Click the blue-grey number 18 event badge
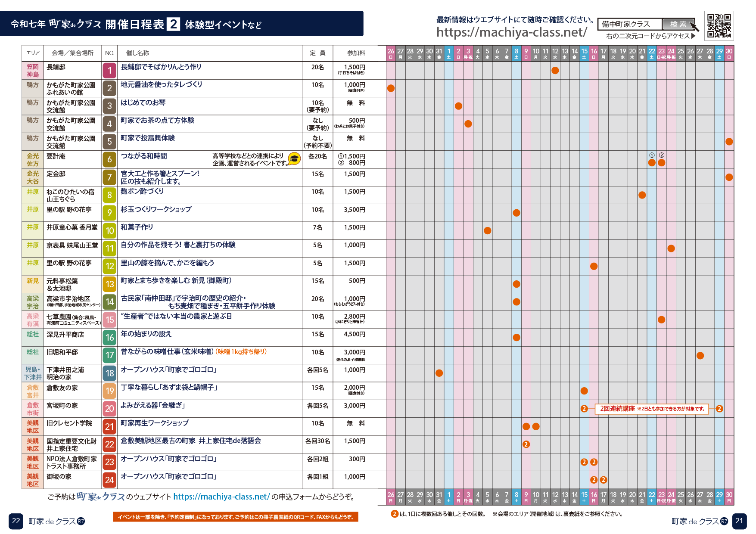Image resolution: width=756 pixels, height=534 pixels. 109,373
